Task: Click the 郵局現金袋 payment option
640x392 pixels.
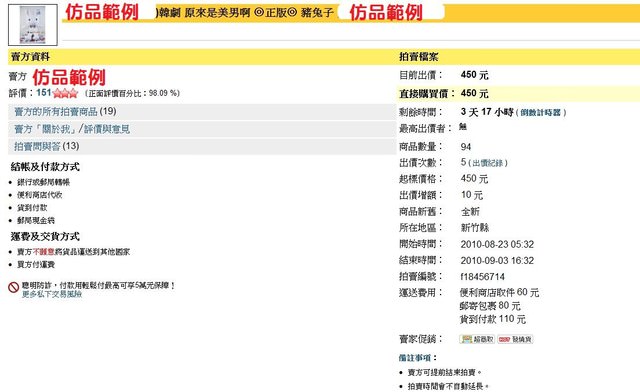Action: point(36,220)
